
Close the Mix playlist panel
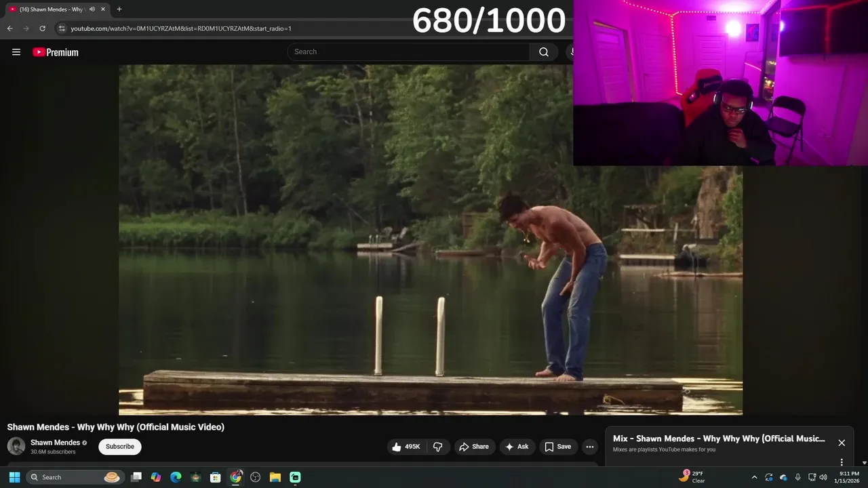(842, 443)
